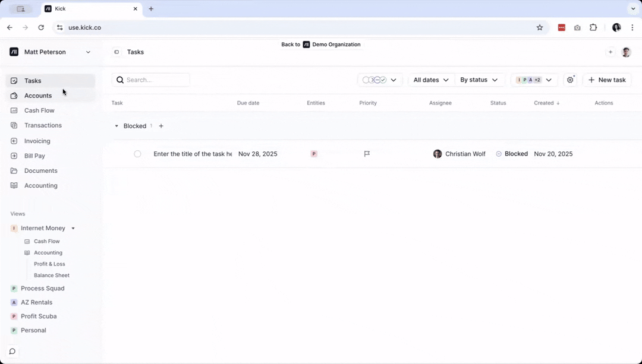Open the All dates filter dropdown
The image size is (642, 364).
pos(430,80)
